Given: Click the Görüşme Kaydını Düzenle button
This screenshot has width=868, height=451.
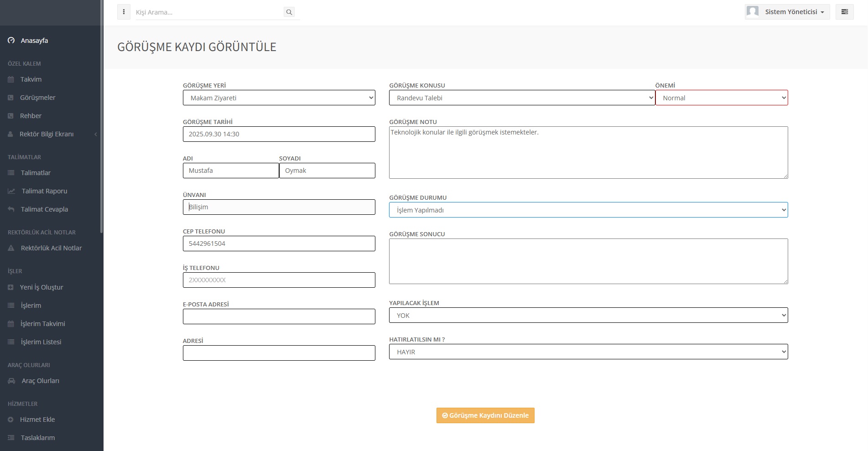Looking at the screenshot, I should click(485, 415).
